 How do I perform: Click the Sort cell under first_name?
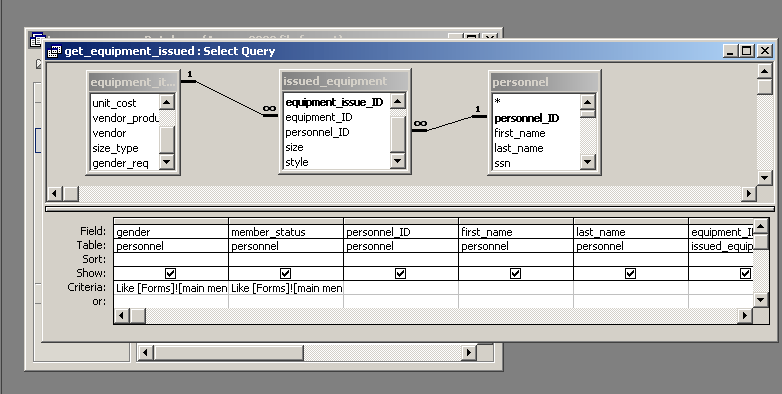click(x=516, y=259)
